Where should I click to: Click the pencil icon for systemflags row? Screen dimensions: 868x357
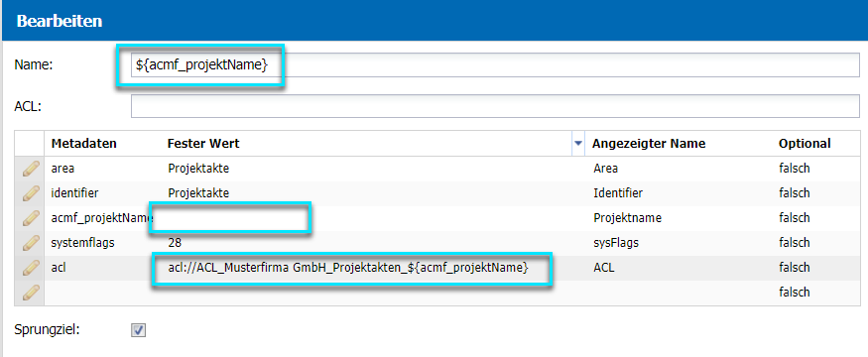[31, 242]
